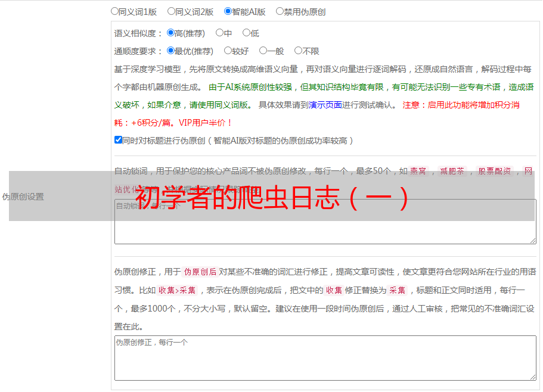Select the 禁用伪原创 radio option
543x392 pixels.
pos(280,11)
